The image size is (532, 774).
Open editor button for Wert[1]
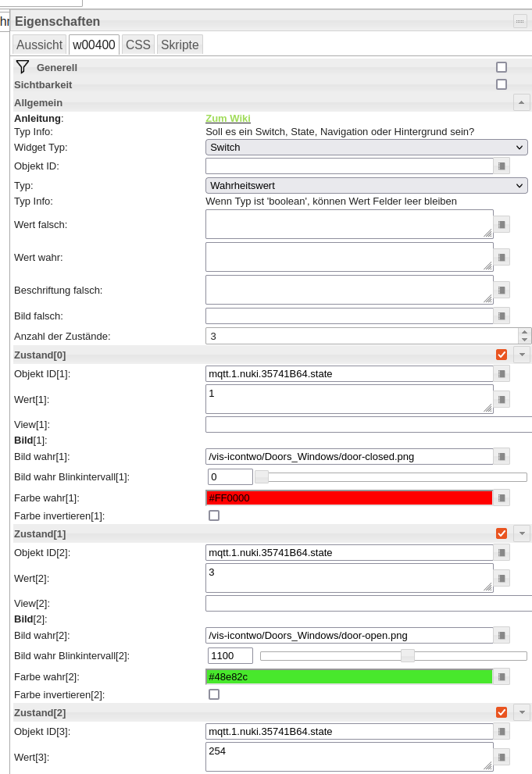(502, 399)
